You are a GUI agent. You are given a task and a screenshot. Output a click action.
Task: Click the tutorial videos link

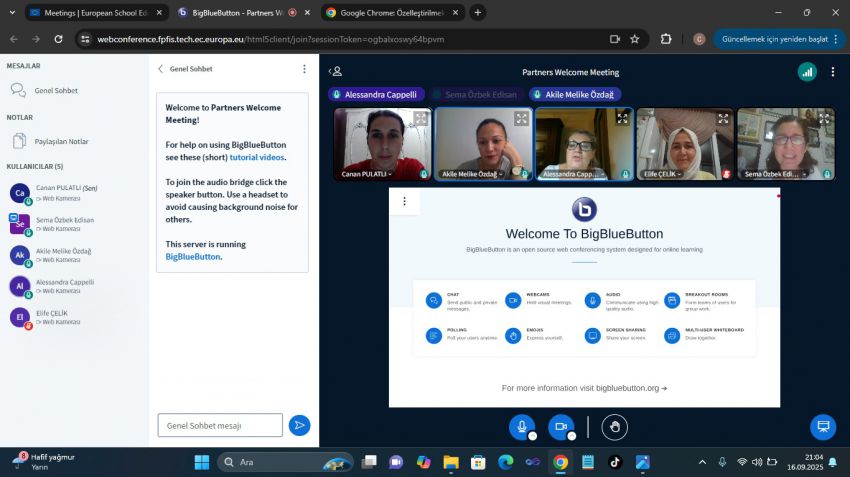pyautogui.click(x=257, y=157)
